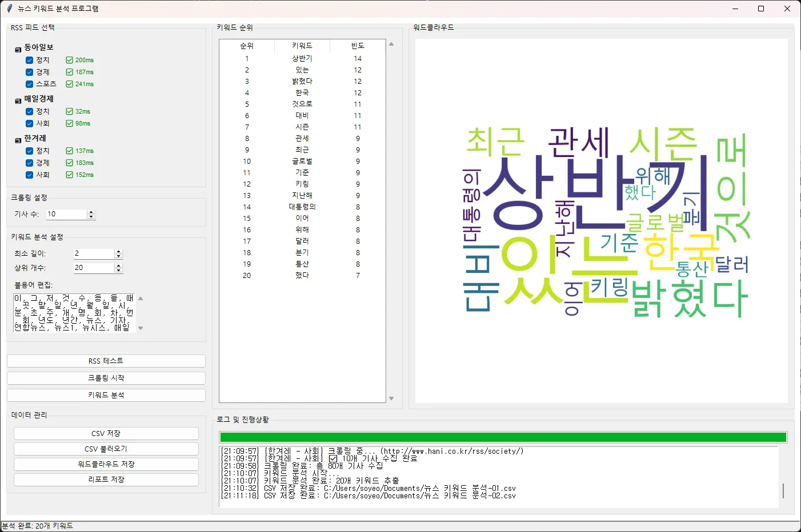This screenshot has width=801, height=532.
Task: Click the stopword box scroll up arrow
Action: coord(141,298)
